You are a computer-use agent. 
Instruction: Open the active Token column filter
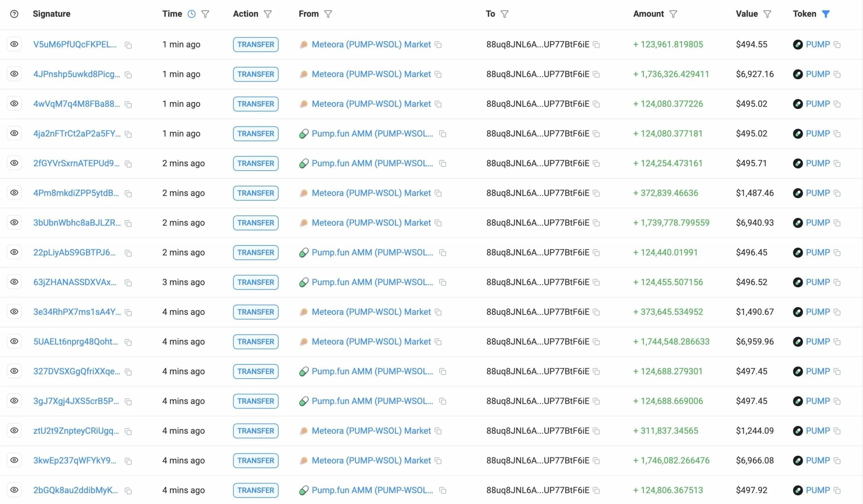(826, 14)
